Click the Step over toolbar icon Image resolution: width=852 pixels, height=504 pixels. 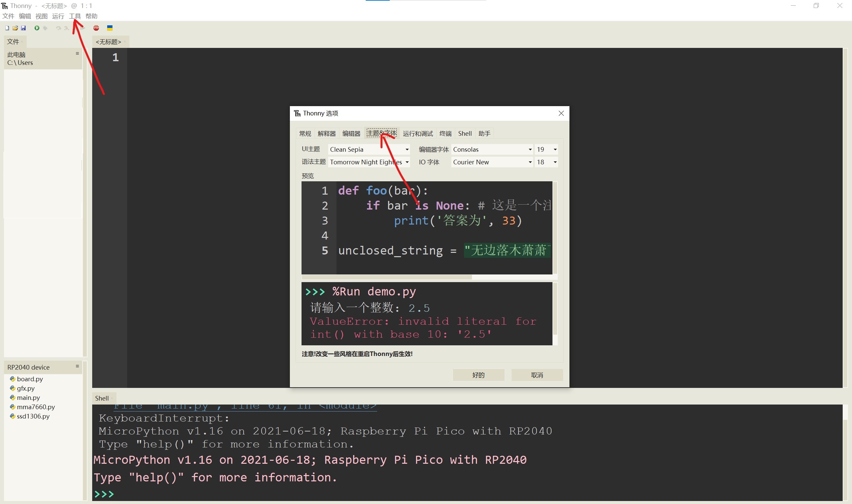(59, 28)
